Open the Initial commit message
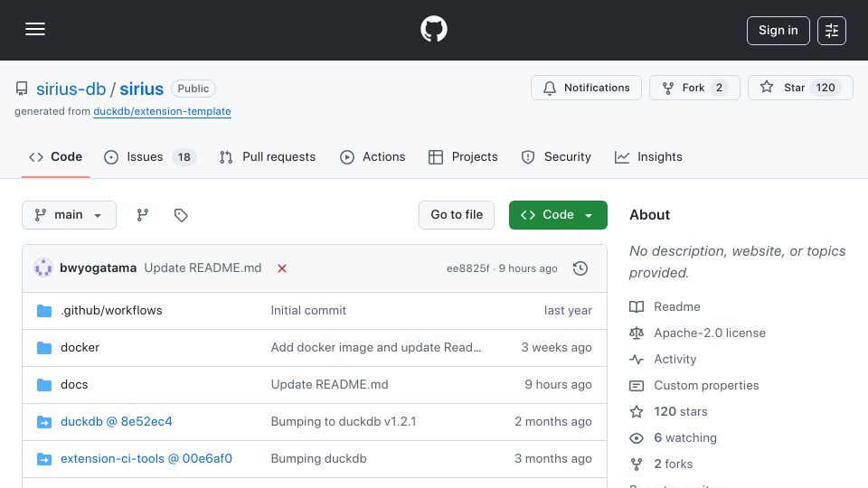Viewport: 868px width, 488px height. tap(308, 310)
